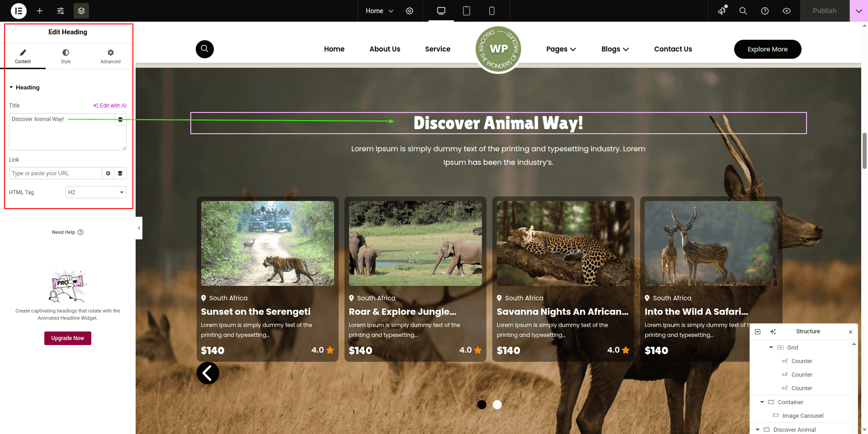Switch to the Advanced tab
Screen dimensions: 868x434
click(x=110, y=56)
